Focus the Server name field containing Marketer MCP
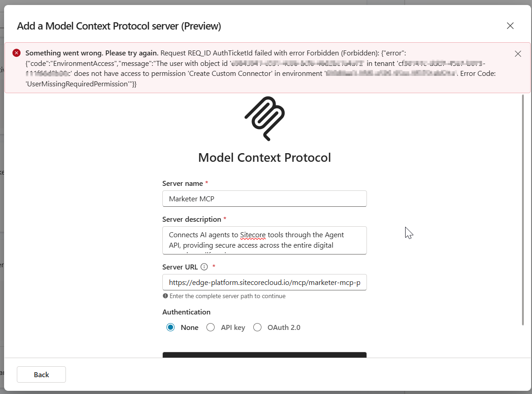Image resolution: width=532 pixels, height=394 pixels. click(x=264, y=199)
